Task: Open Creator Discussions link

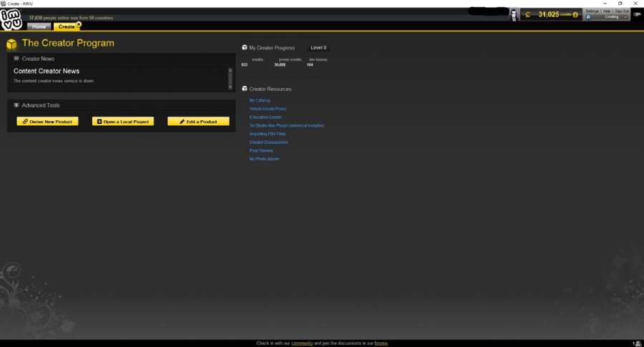Action: (x=268, y=142)
